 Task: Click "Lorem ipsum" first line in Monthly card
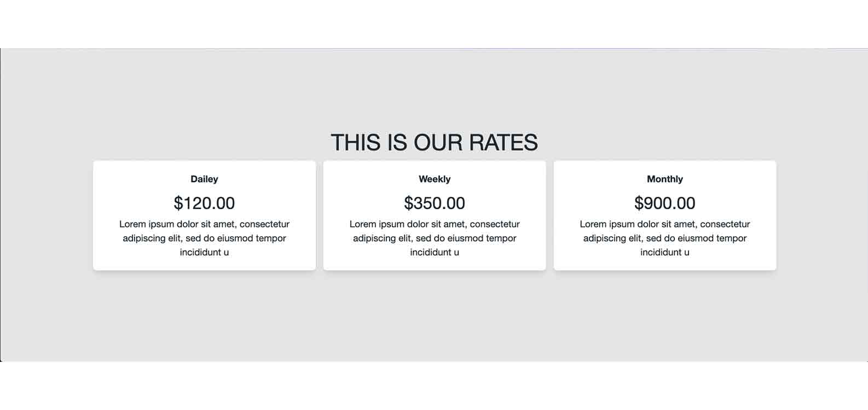665,224
